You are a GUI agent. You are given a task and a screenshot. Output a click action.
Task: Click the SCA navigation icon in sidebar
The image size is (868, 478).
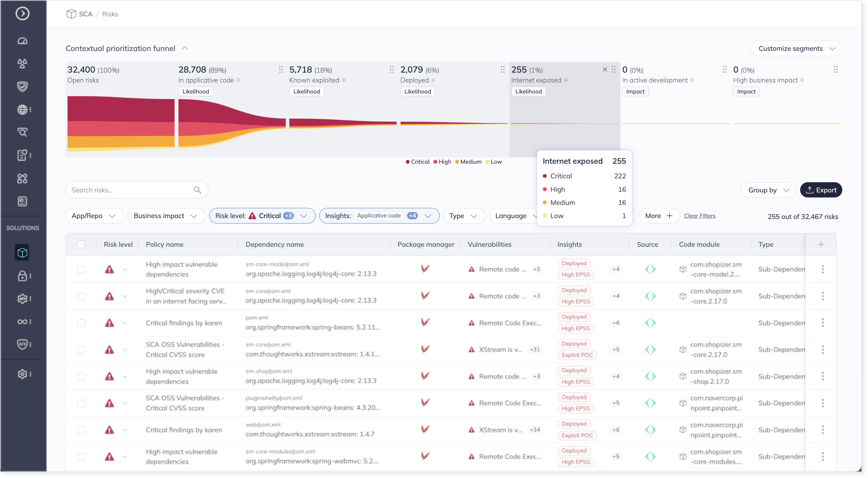pyautogui.click(x=23, y=252)
